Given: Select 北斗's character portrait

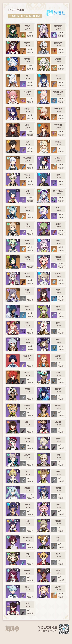Looking at the screenshot, I should [x=13, y=608].
